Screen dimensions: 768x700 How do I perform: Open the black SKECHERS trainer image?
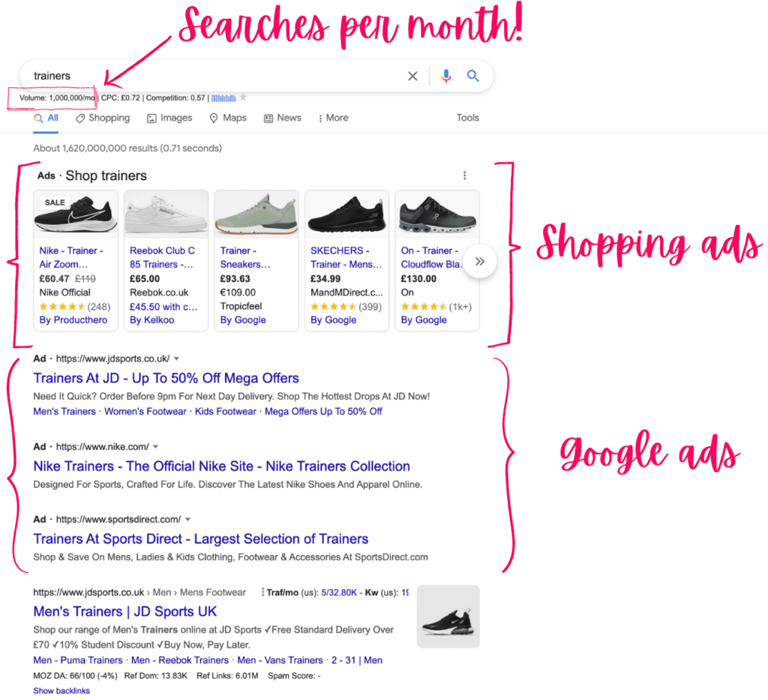346,215
